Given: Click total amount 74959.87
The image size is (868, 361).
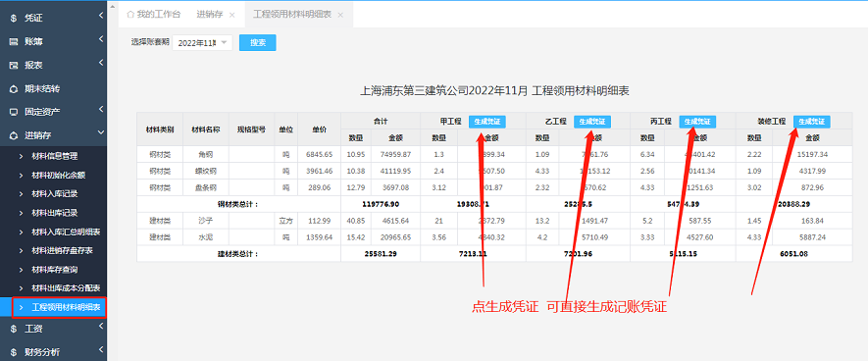Looking at the screenshot, I should [x=396, y=154].
